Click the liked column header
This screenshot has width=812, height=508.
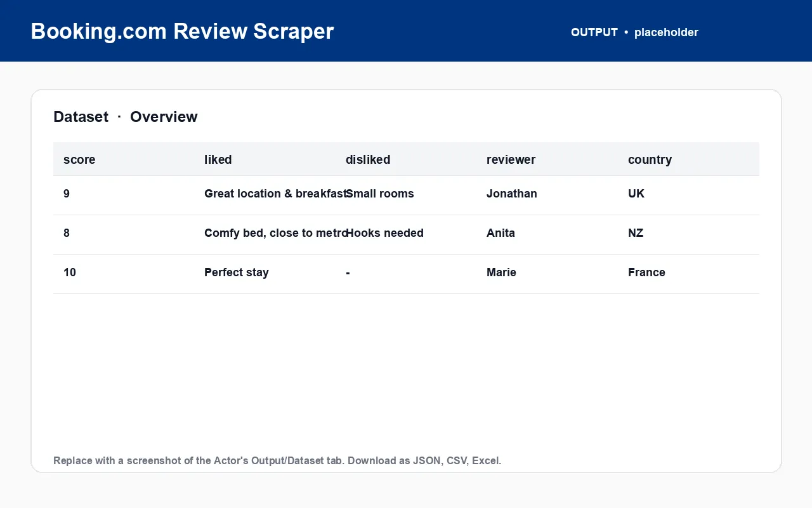tap(218, 160)
